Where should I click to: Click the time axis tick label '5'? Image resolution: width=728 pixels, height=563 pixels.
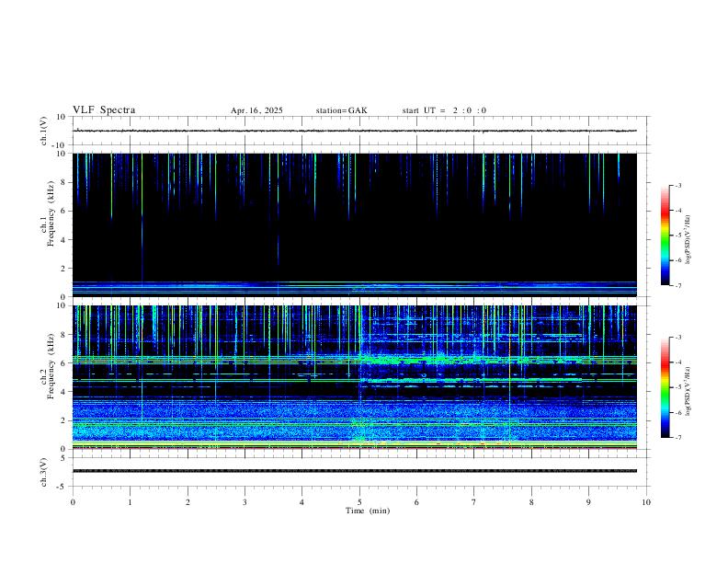359,502
